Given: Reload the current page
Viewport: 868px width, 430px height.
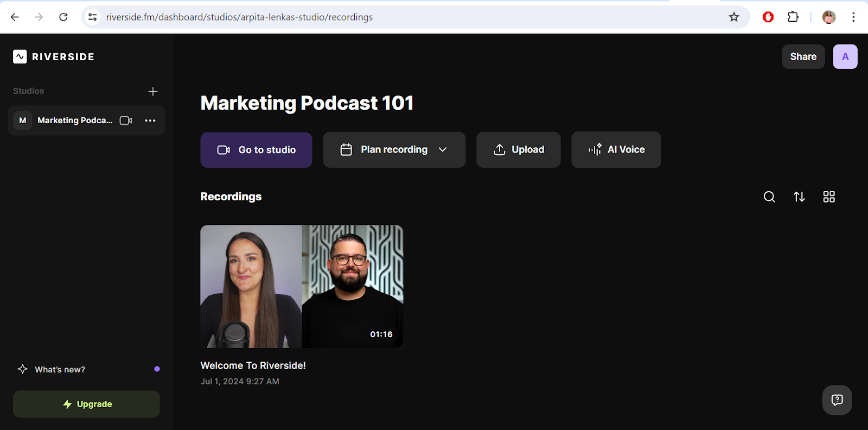Looking at the screenshot, I should click(x=63, y=17).
